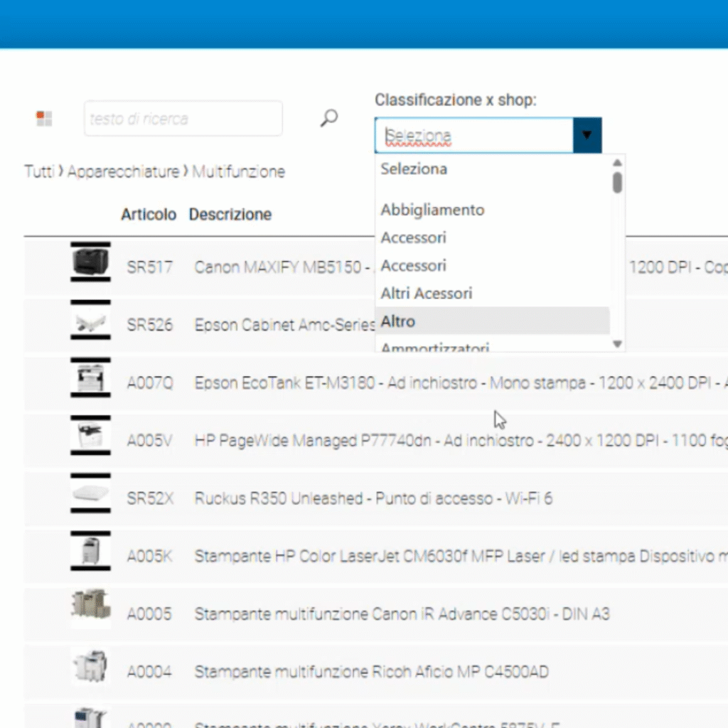Click article code 'A005V'

(x=149, y=441)
